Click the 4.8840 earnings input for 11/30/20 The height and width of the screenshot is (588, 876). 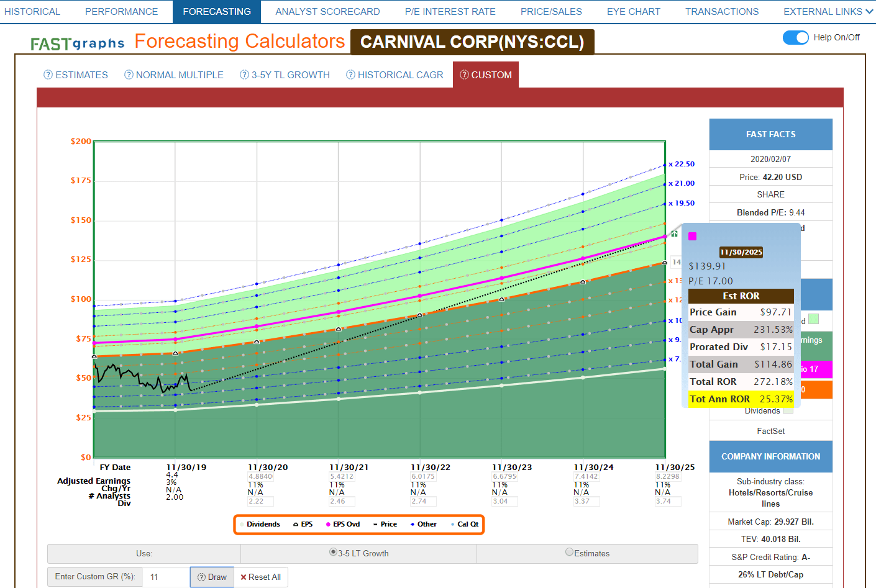click(x=260, y=477)
